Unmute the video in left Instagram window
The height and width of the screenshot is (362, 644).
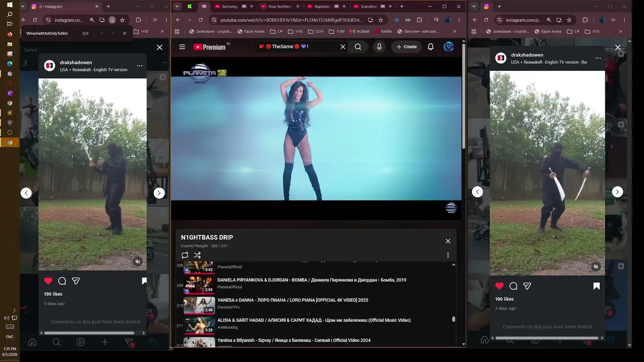137,261
